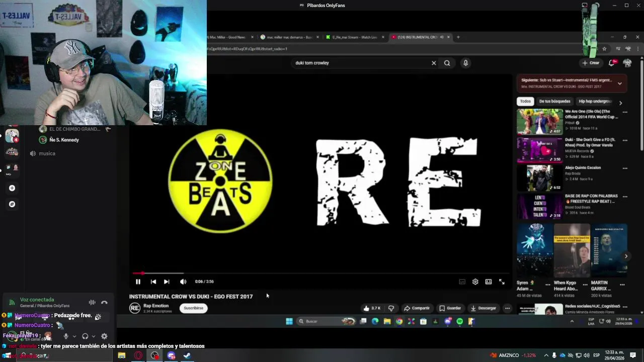This screenshot has height=362, width=644.
Task: Mute the Discord microphone
Action: (x=66, y=336)
